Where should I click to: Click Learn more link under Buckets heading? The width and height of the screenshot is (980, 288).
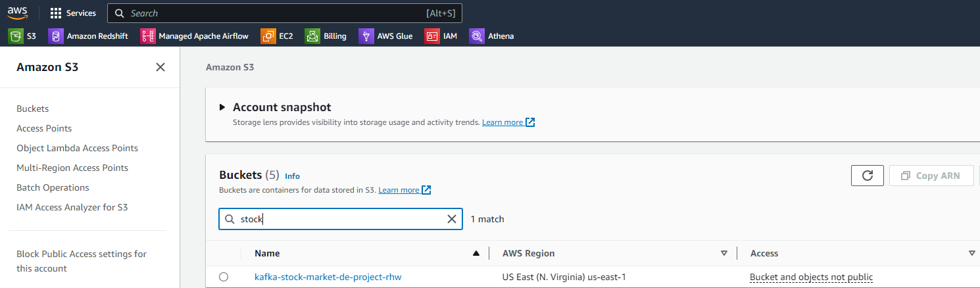click(399, 190)
